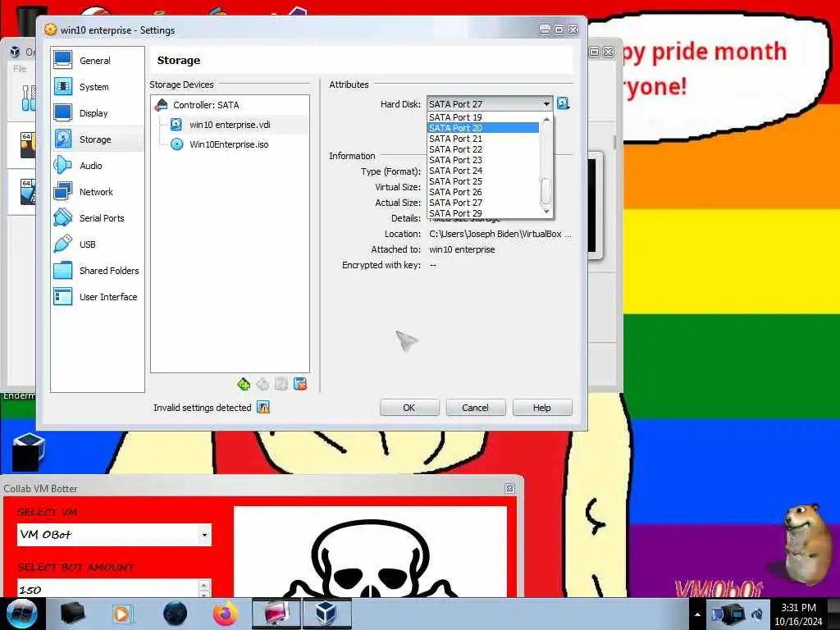This screenshot has height=630, width=840.
Task: Close the Collab VM Botter window
Action: click(x=509, y=489)
